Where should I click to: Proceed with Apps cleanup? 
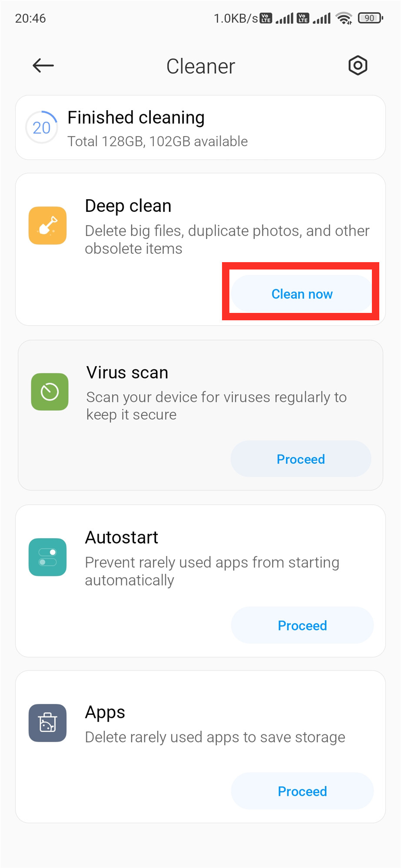(x=302, y=791)
